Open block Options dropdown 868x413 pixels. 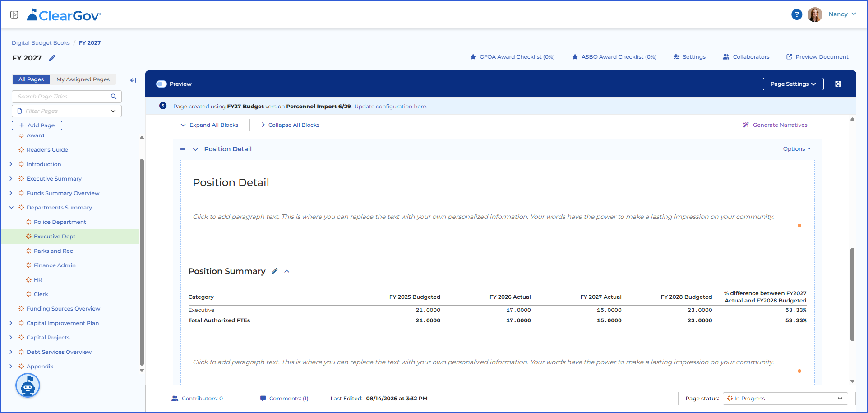pyautogui.click(x=797, y=149)
